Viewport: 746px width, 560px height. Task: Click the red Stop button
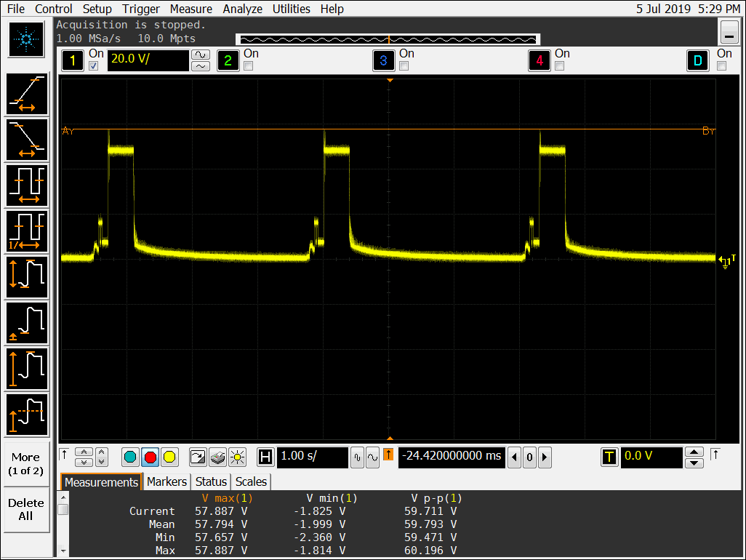(151, 457)
